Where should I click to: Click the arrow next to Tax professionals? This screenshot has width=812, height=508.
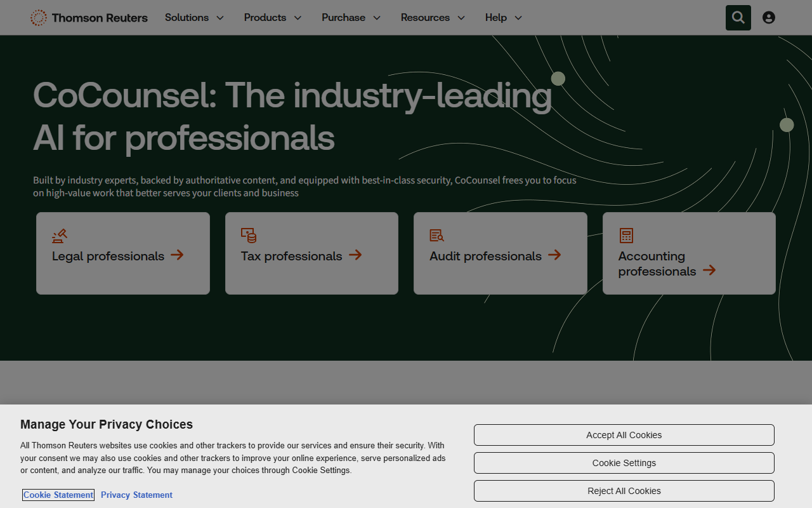coord(355,255)
